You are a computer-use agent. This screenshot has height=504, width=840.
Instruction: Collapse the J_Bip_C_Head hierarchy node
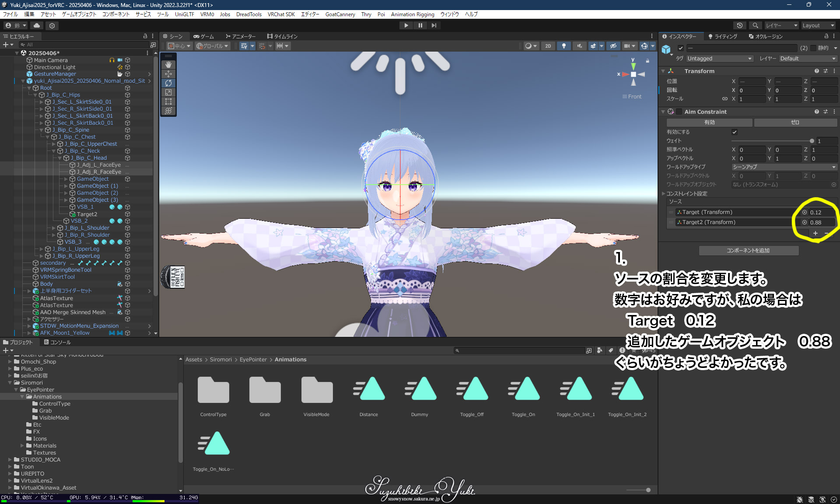pos(60,158)
